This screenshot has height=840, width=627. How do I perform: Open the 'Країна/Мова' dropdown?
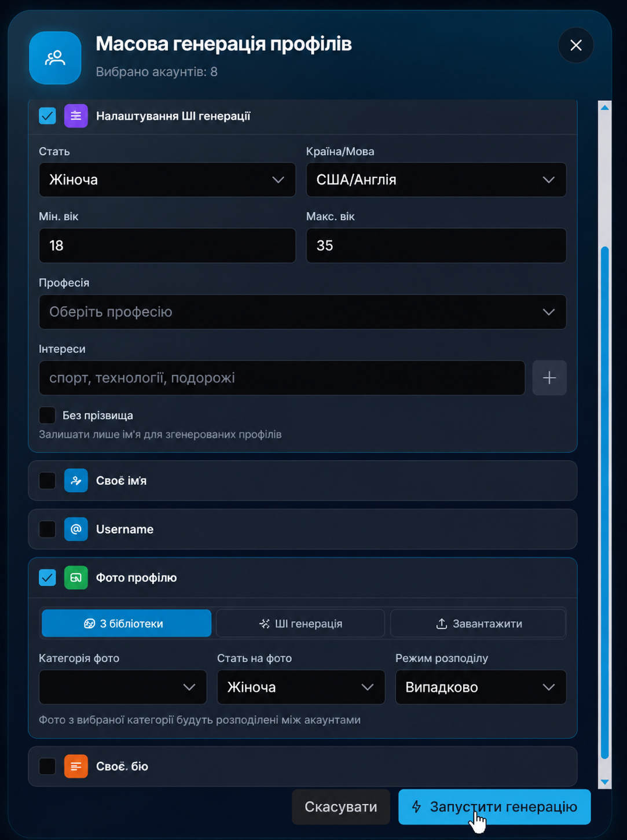click(436, 179)
